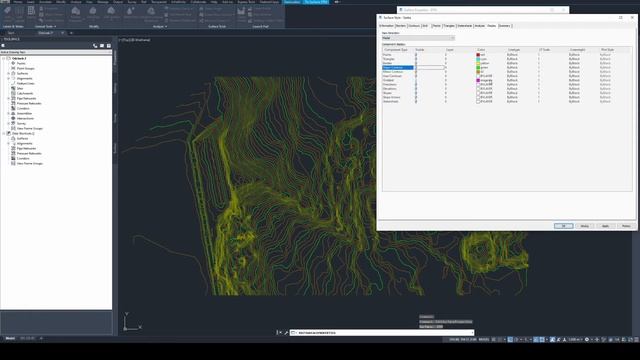
Task: Toggle visibility lightbulb for User Contours
Action: [416, 76]
